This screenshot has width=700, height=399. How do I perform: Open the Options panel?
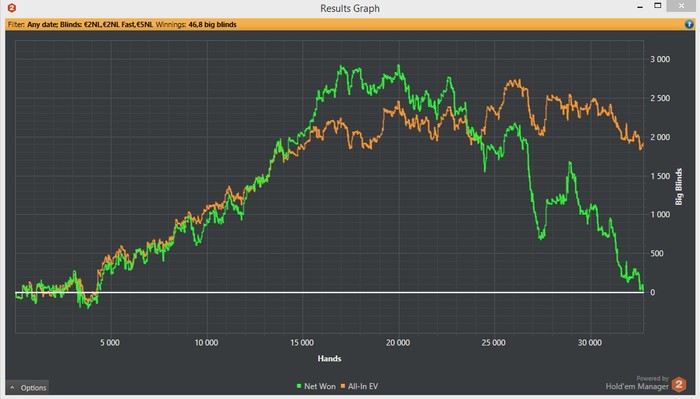(28, 387)
